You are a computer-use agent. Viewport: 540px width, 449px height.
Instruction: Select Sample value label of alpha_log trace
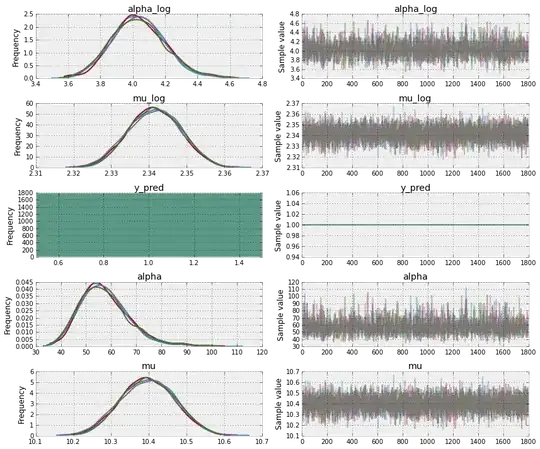281,47
